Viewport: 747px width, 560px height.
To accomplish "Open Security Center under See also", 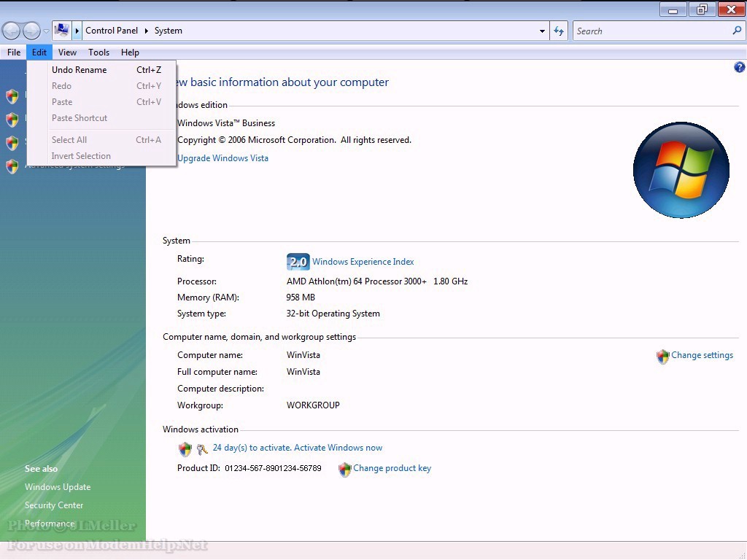I will pos(54,505).
